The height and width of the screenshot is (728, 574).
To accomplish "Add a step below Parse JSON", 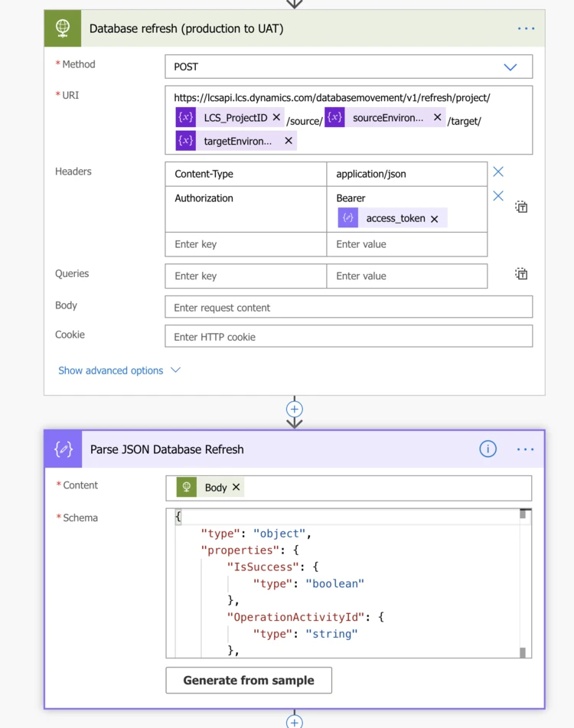I will coord(295,720).
